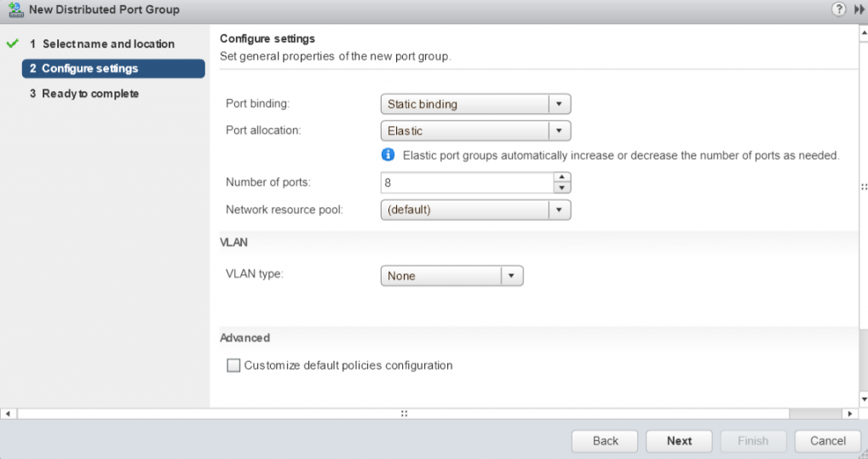Click the Next button
Viewport: 868px width, 459px height.
click(x=679, y=441)
